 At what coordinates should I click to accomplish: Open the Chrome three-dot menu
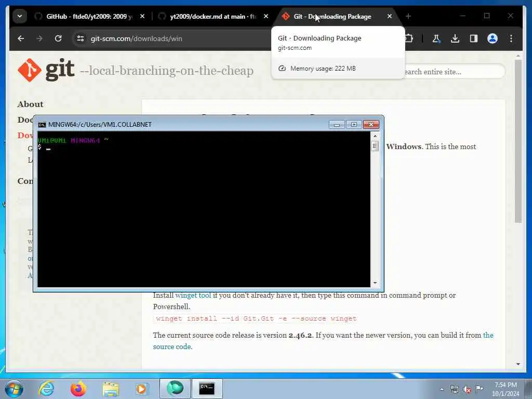point(511,38)
